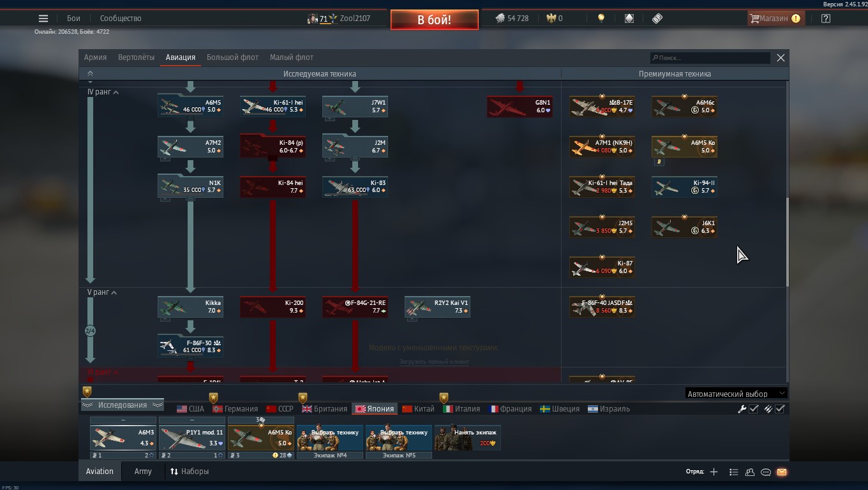Select the Ki-61-I hei aircraft card

click(x=273, y=106)
